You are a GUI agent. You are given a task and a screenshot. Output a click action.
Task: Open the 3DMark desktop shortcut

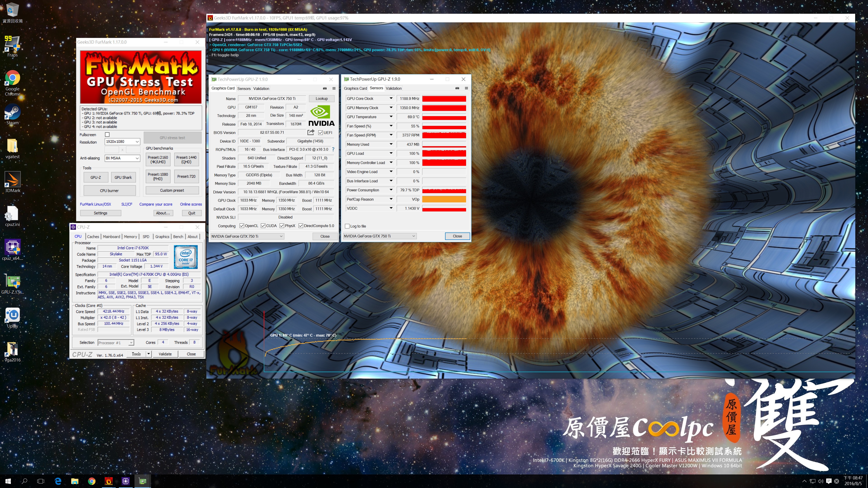(12, 182)
